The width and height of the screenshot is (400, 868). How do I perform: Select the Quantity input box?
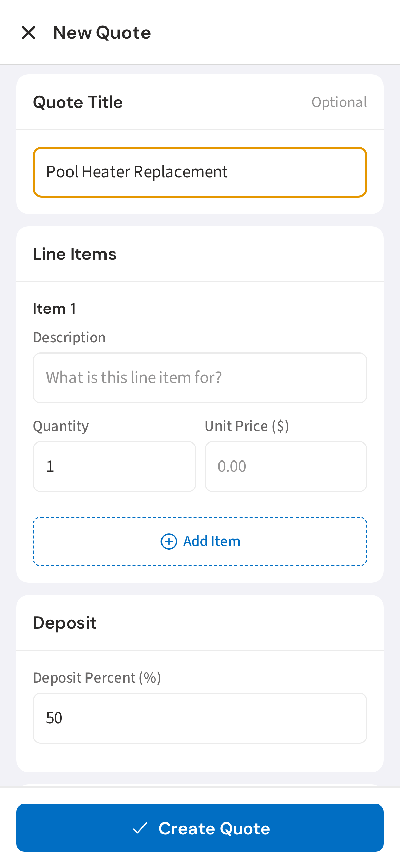[x=114, y=467]
